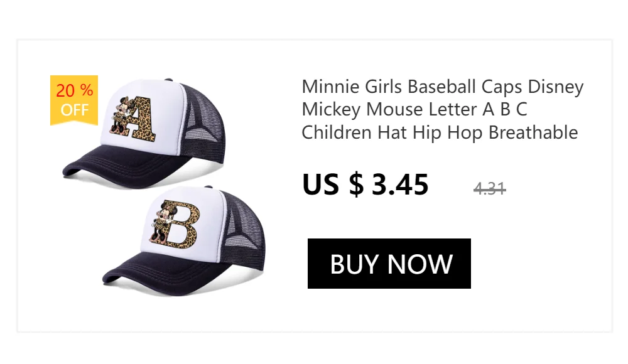Image resolution: width=628 pixels, height=364 pixels.
Task: Click the Children Hat Hip Hop Breathable line
Action: click(x=440, y=132)
